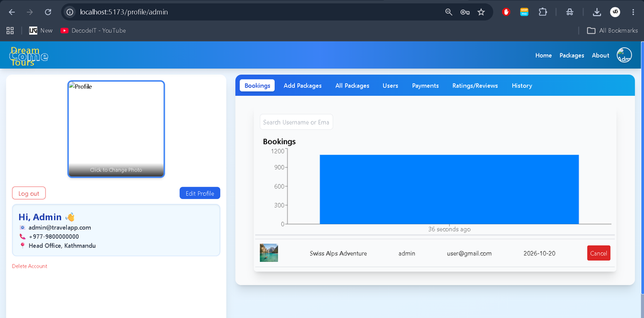Switch to the Users tab
This screenshot has width=644, height=318.
[x=390, y=86]
